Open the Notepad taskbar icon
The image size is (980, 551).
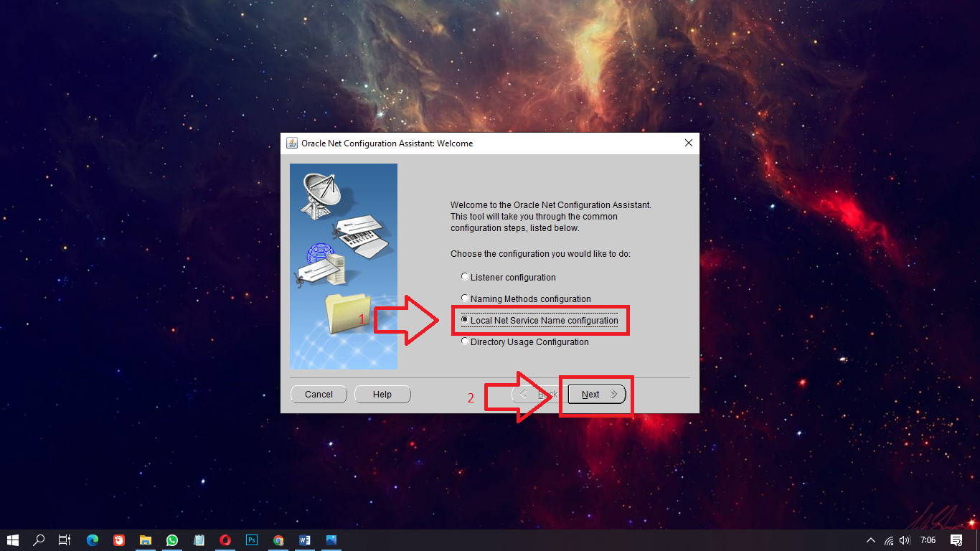pos(199,540)
